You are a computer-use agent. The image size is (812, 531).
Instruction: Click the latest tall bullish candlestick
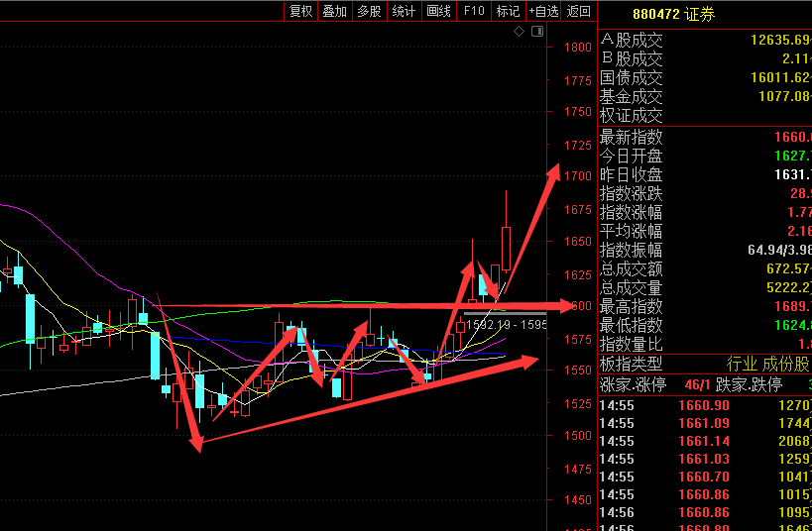click(507, 248)
